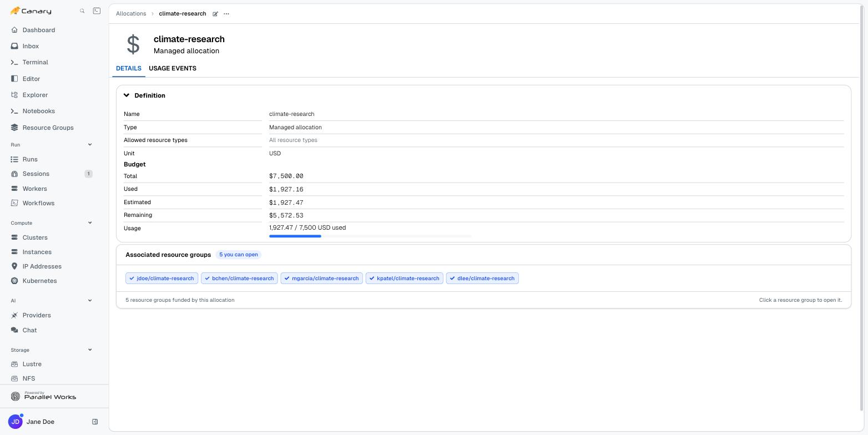This screenshot has height=435, width=868.
Task: Click the terminal panel icon beside search
Action: 97,11
